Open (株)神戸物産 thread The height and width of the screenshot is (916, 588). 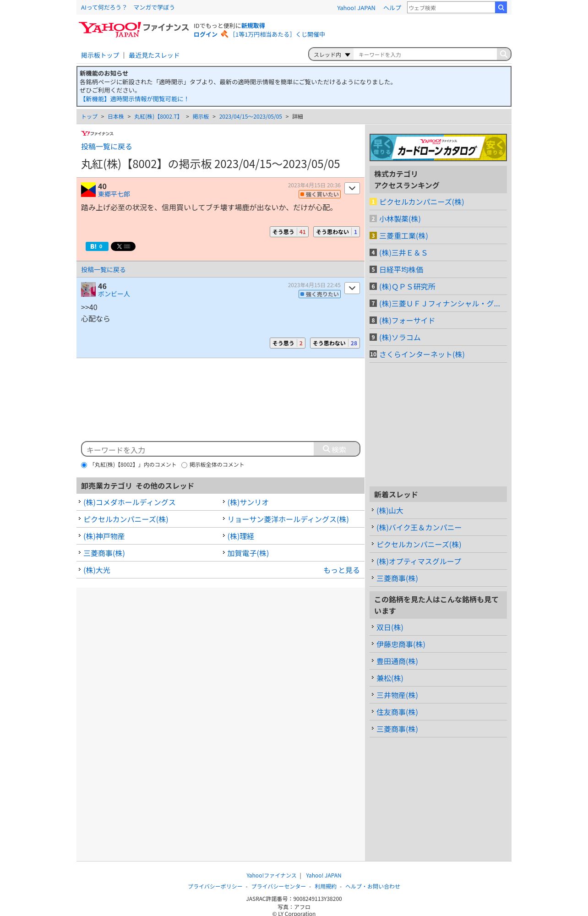point(104,536)
